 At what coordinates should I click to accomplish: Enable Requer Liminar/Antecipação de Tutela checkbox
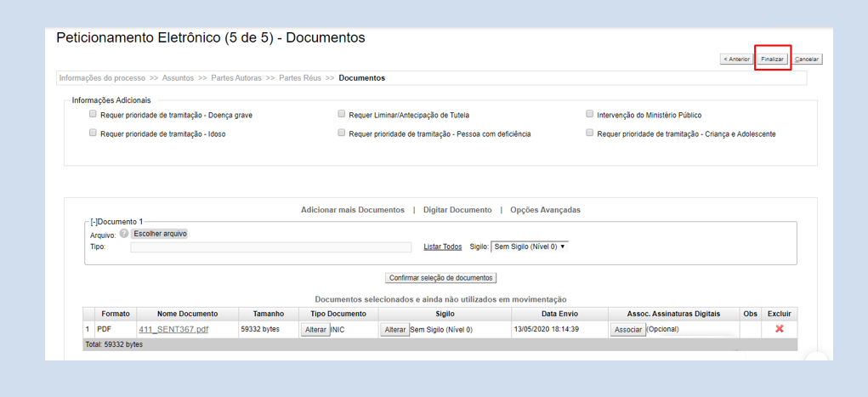[342, 114]
